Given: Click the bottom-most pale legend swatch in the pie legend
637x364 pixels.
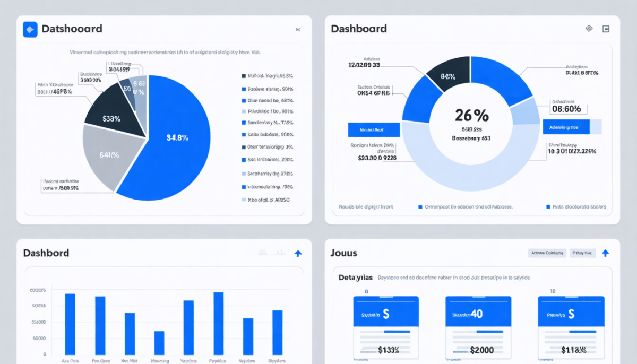Looking at the screenshot, I should tap(244, 200).
